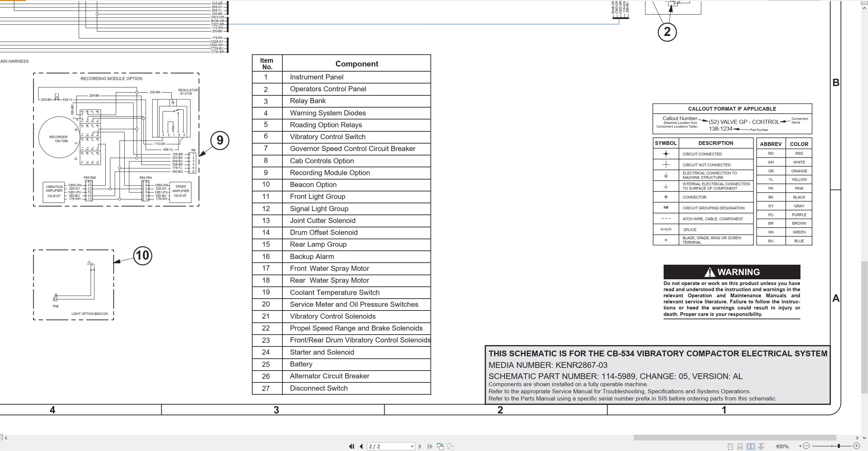Click 'Joint Cutter Solenoid' table entry
868x451 pixels.
(322, 221)
